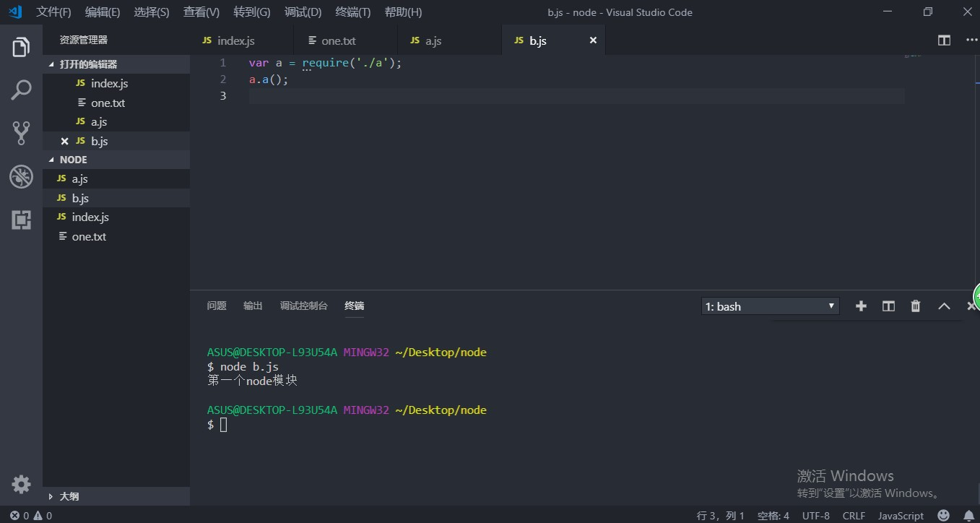Image resolution: width=980 pixels, height=523 pixels.
Task: Open the Extensions view in activity bar
Action: tap(21, 220)
